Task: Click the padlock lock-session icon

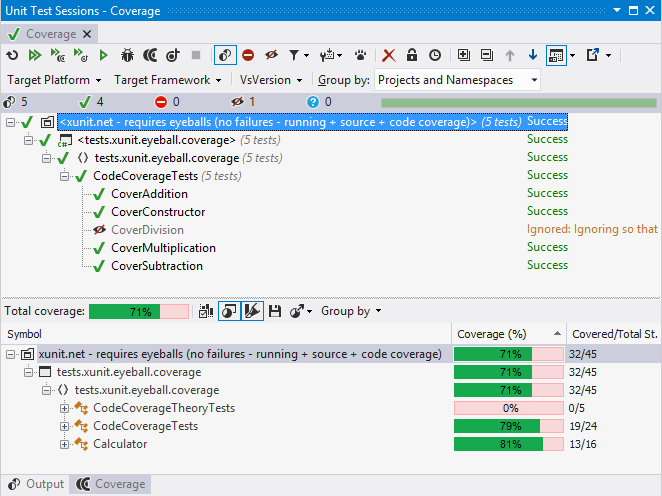Action: (x=412, y=55)
